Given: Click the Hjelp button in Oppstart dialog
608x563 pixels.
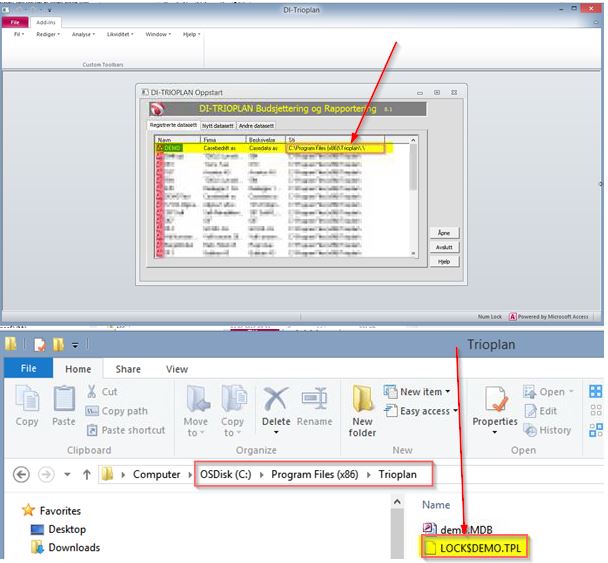Looking at the screenshot, I should [x=444, y=262].
